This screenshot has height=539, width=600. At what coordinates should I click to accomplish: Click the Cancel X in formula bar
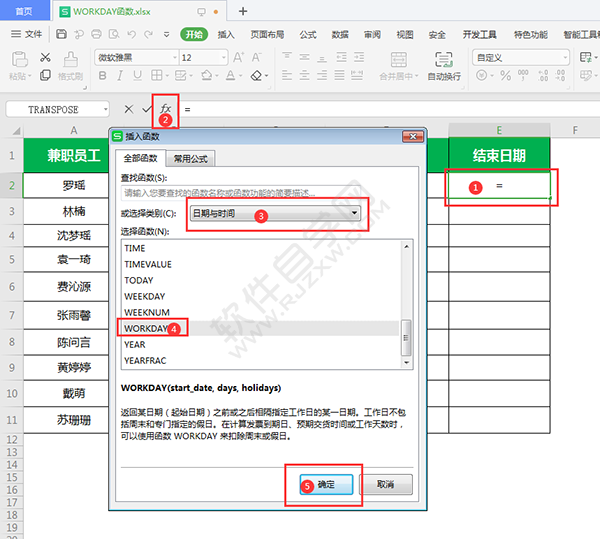click(129, 109)
